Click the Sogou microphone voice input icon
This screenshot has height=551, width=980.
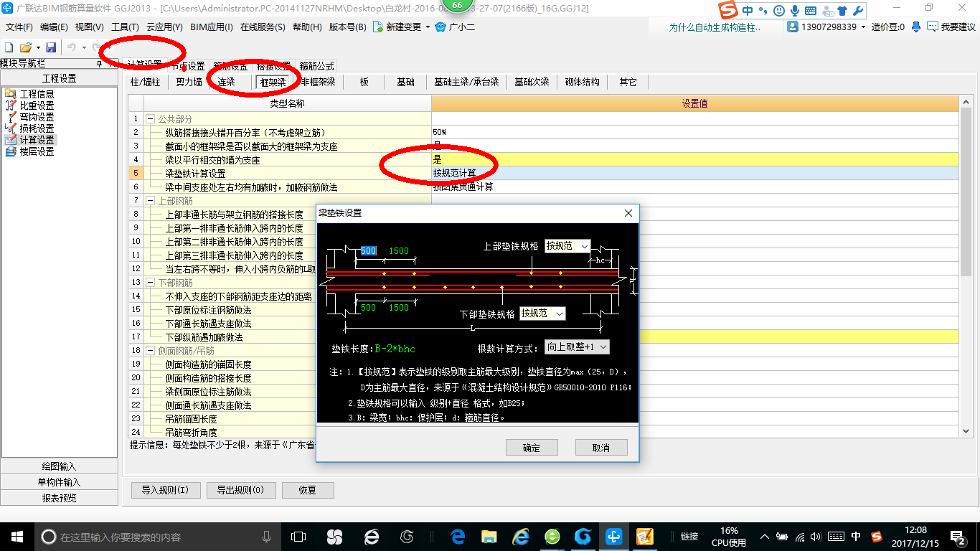coord(794,11)
